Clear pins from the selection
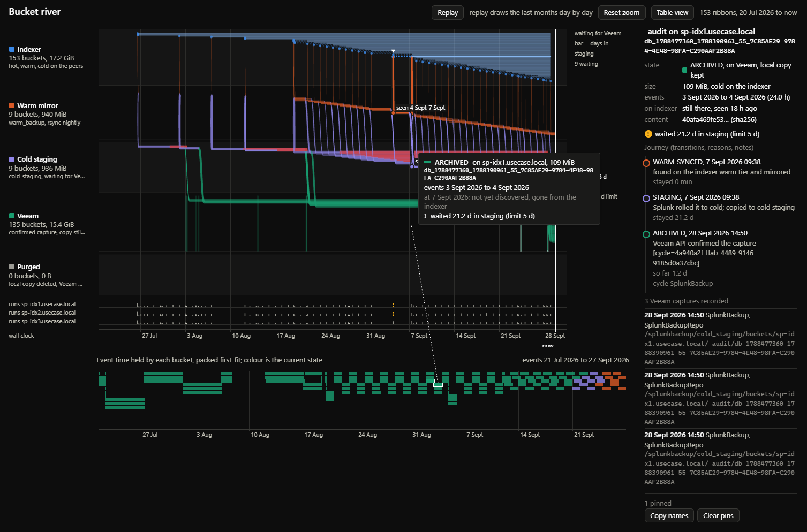This screenshot has width=807, height=532. click(718, 515)
